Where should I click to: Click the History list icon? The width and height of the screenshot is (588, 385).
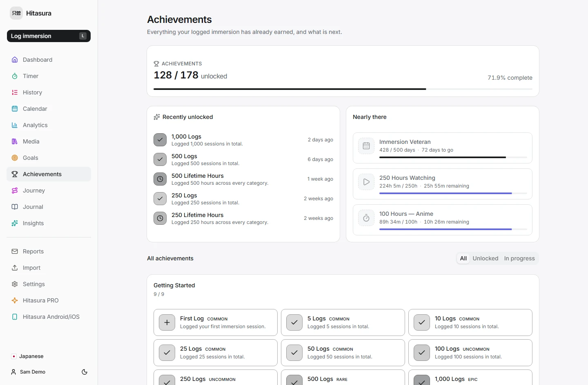[15, 92]
